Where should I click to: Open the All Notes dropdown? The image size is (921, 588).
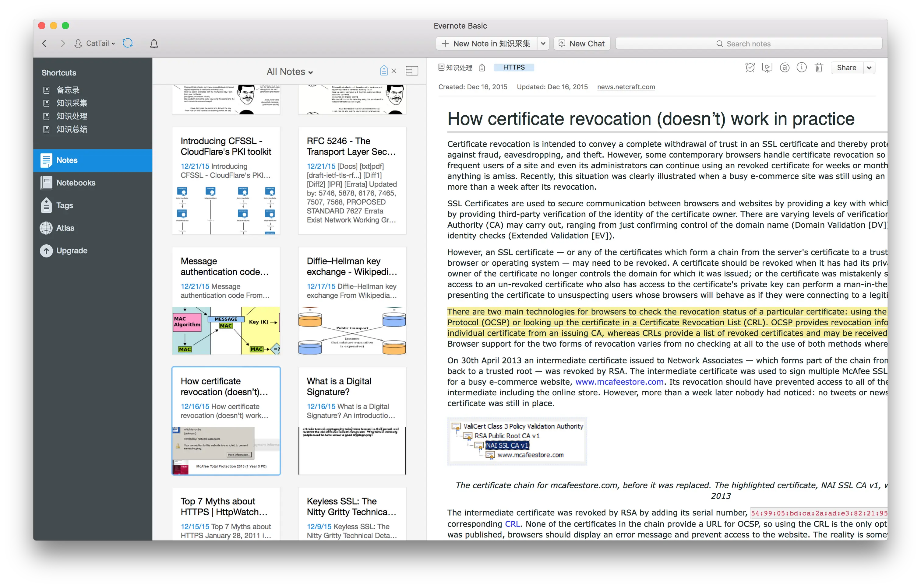tap(290, 72)
